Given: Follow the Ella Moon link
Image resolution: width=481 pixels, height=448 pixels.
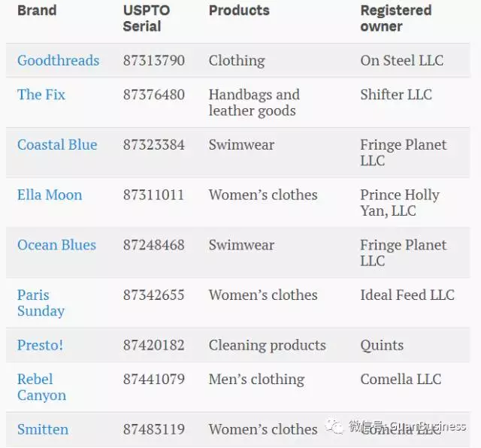Looking at the screenshot, I should coord(50,195).
